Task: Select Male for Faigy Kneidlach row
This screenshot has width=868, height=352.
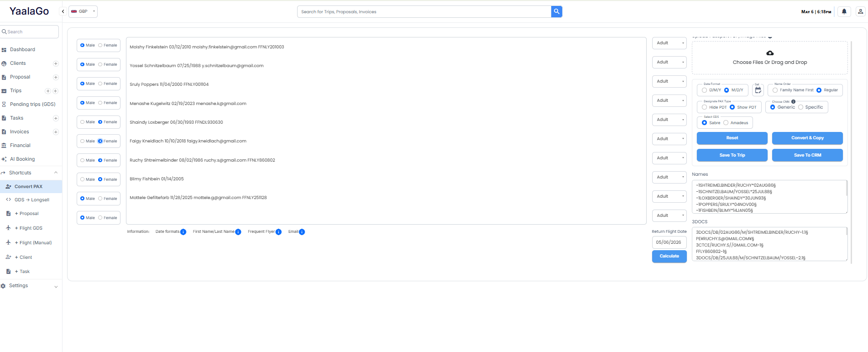Action: click(82, 141)
